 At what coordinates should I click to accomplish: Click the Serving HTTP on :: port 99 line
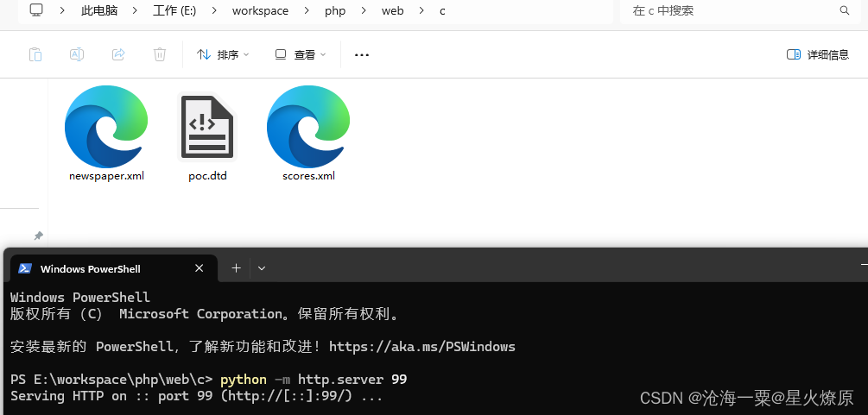pos(197,396)
